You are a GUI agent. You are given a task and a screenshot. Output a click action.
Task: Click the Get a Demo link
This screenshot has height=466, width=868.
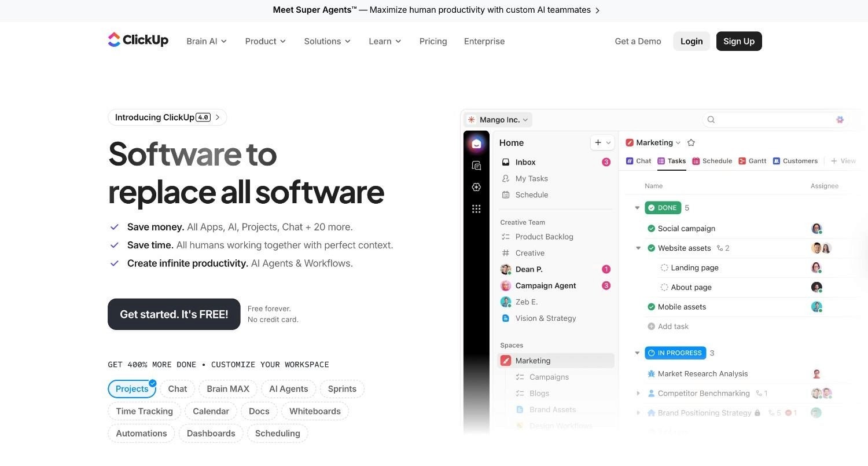pos(638,41)
